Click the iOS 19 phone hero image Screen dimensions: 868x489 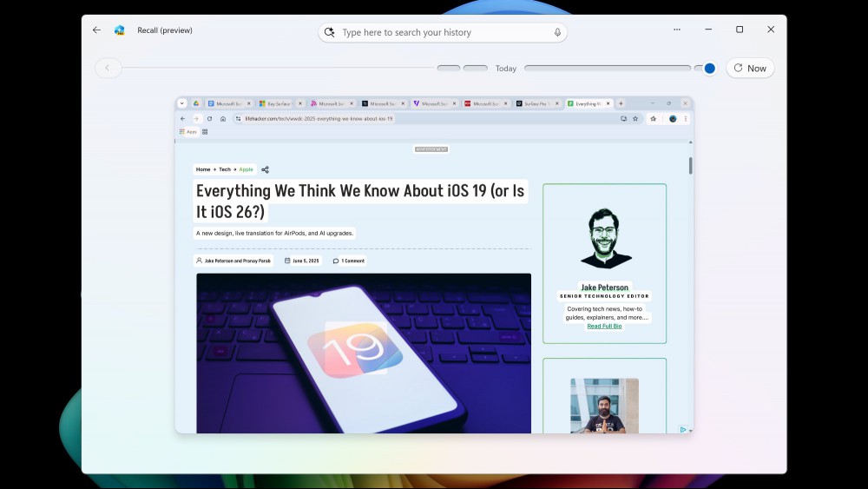pos(364,353)
